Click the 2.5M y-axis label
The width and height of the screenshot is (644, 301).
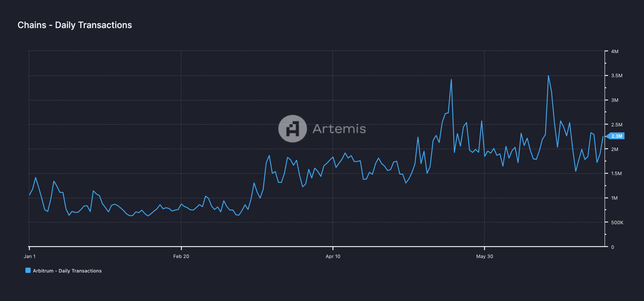point(617,125)
